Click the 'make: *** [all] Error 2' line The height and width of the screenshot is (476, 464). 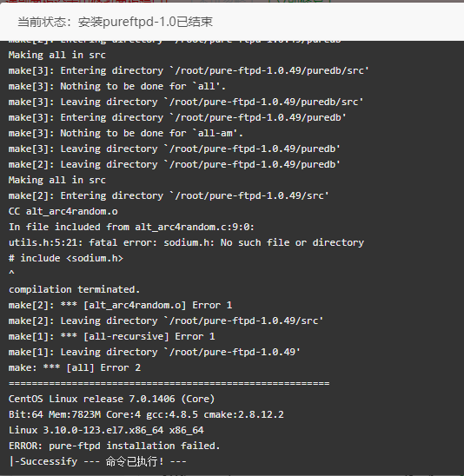[75, 368]
